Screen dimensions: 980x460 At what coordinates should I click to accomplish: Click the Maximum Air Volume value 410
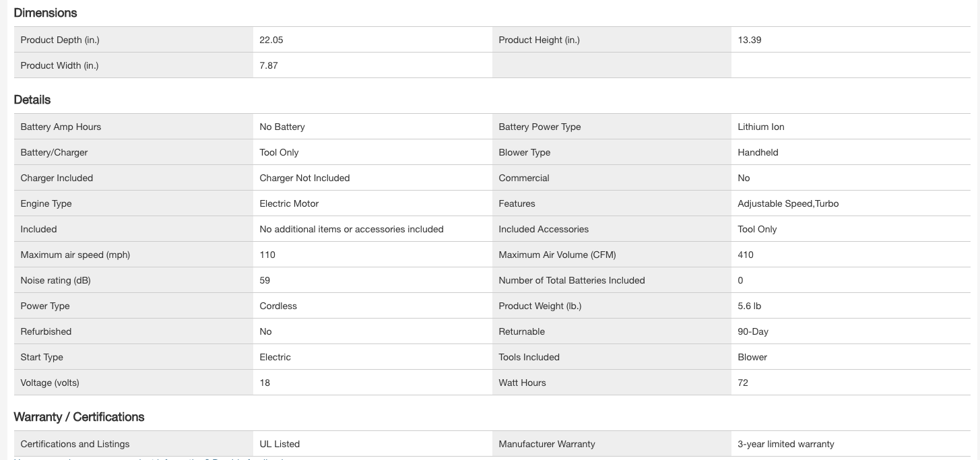[746, 255]
